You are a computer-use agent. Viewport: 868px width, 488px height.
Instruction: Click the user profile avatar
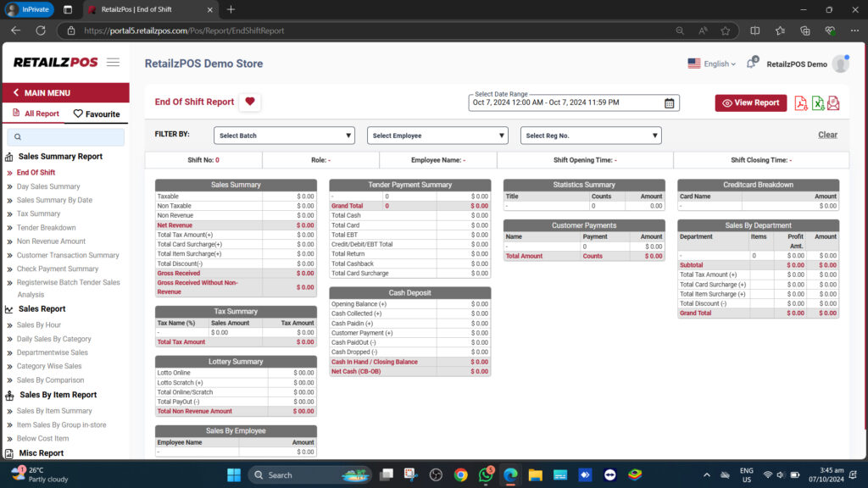point(840,64)
